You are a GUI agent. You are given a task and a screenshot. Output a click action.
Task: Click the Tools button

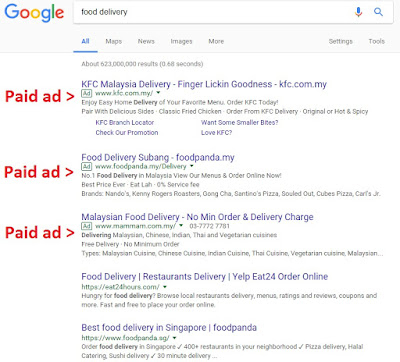click(377, 41)
